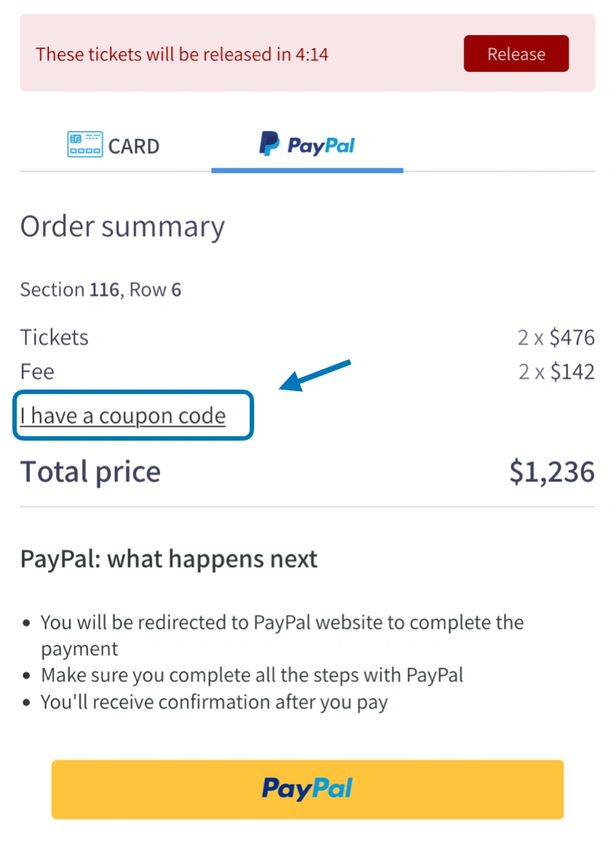Viewport: 616px width, 855px height.
Task: Click the blue arrow pointing to coupon link
Action: [x=316, y=374]
